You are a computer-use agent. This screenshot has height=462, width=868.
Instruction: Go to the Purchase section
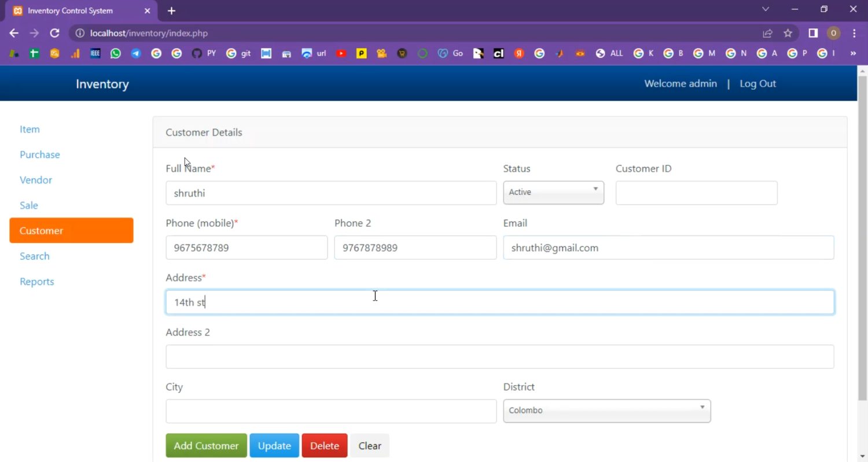point(40,155)
